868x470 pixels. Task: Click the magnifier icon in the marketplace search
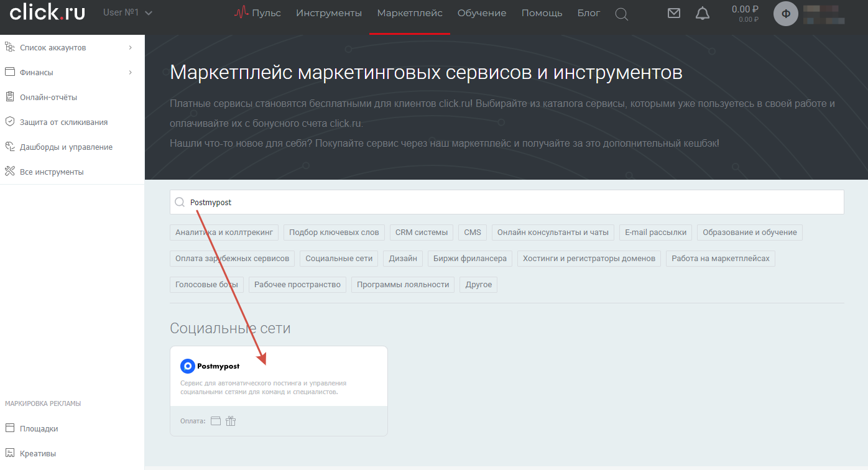pos(180,202)
